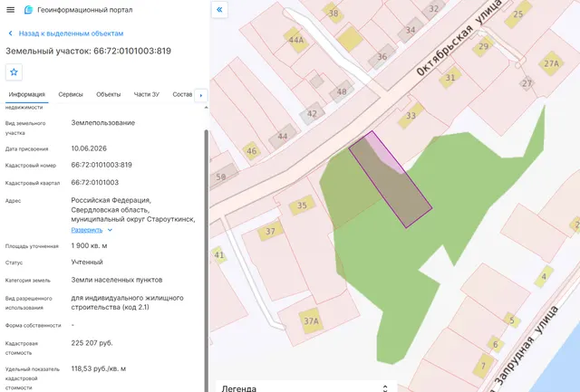
Task: Click building 42 on the map
Action: coord(312,113)
